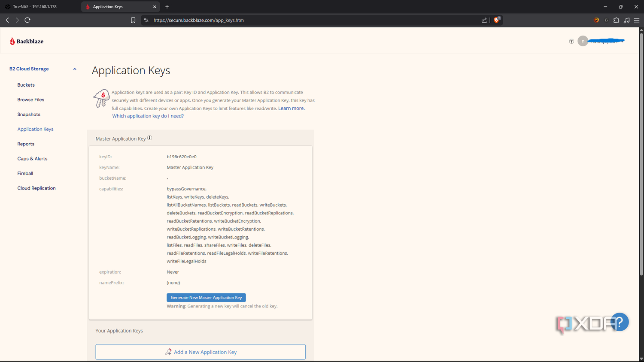
Task: Open account dropdown arrow
Action: pos(623,42)
